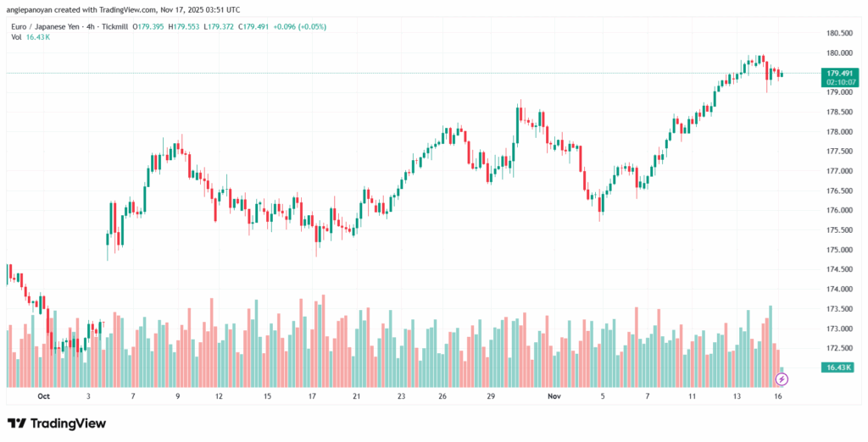Click the TradingView logo

[x=57, y=423]
